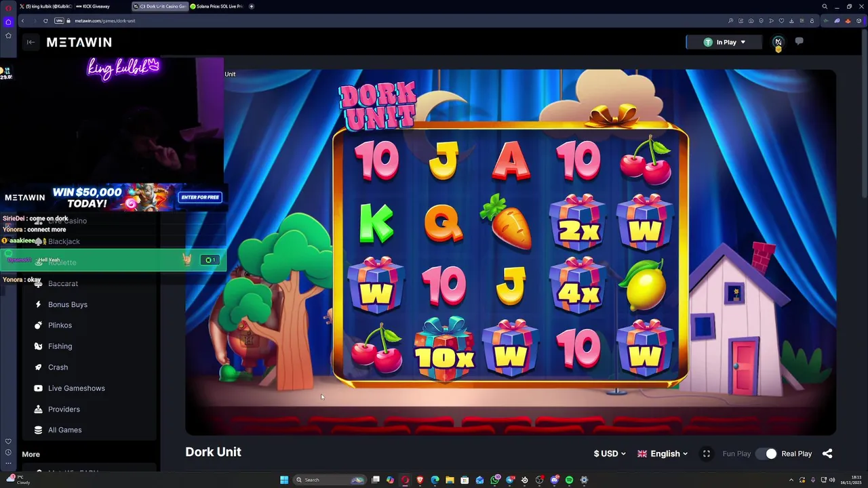Screen dimensions: 868x488
Task: Click the Bonus Buys lightning icon
Action: (x=38, y=304)
